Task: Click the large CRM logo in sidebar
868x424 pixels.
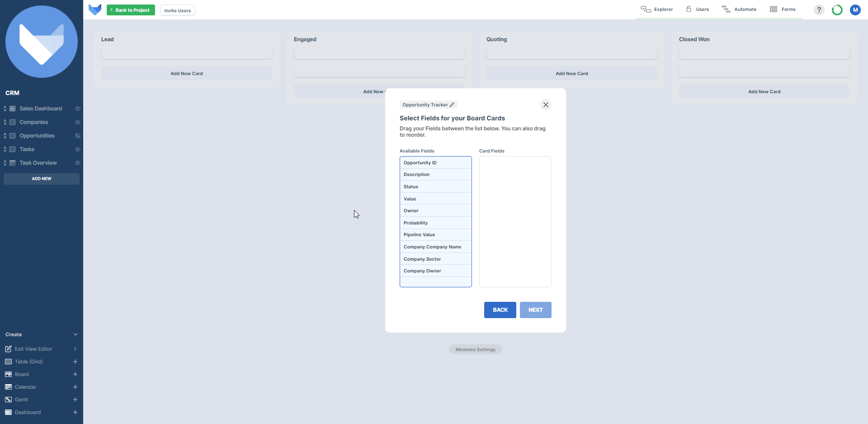Action: point(42,42)
